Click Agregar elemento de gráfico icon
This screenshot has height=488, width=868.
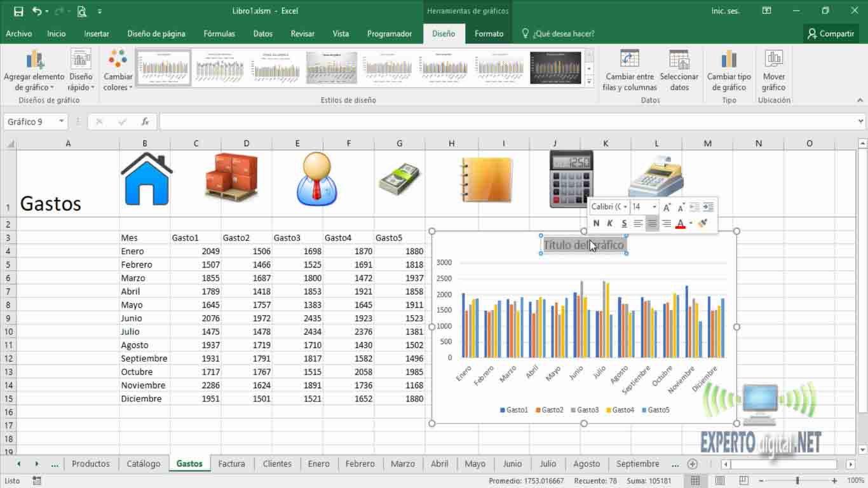(x=34, y=60)
